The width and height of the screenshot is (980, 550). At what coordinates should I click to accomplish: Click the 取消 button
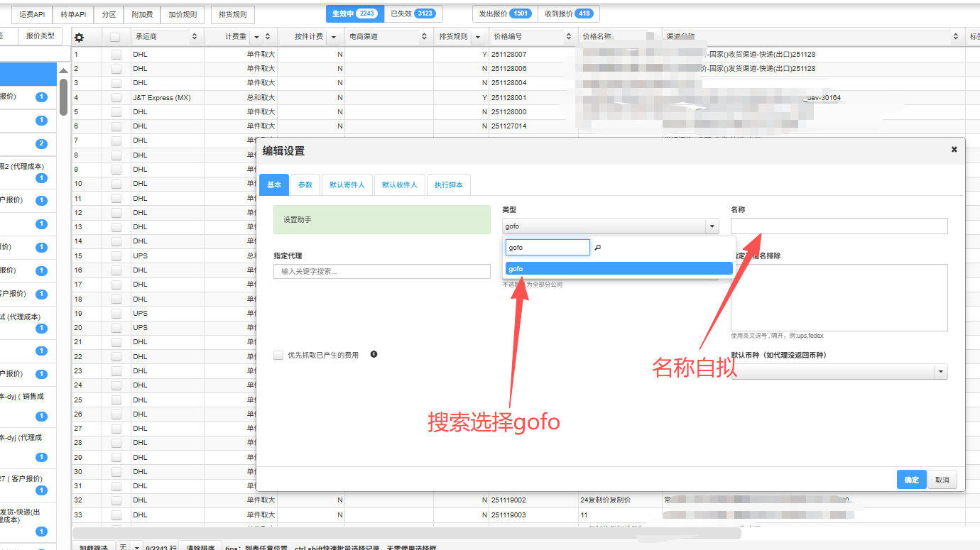(x=942, y=480)
